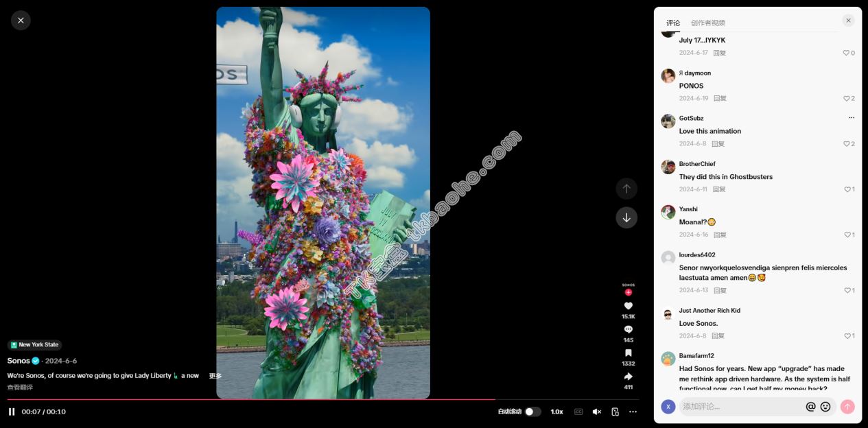Open the more options ellipsis in player bar

[633, 412]
